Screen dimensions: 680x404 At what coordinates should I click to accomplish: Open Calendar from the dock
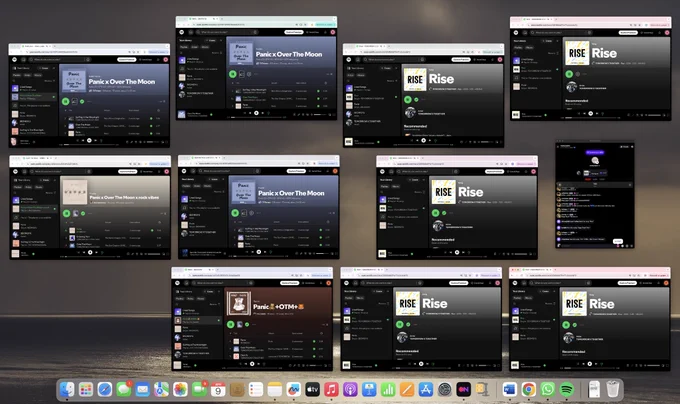[218, 389]
